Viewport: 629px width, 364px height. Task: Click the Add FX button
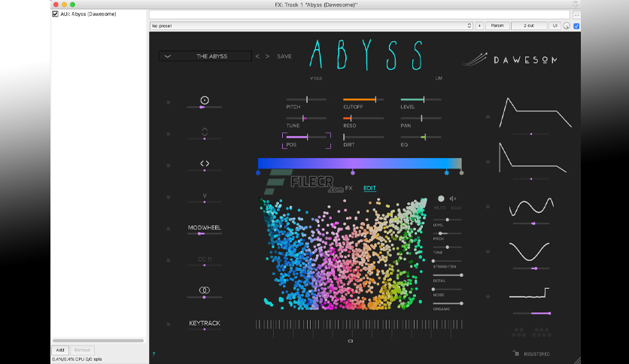60,350
